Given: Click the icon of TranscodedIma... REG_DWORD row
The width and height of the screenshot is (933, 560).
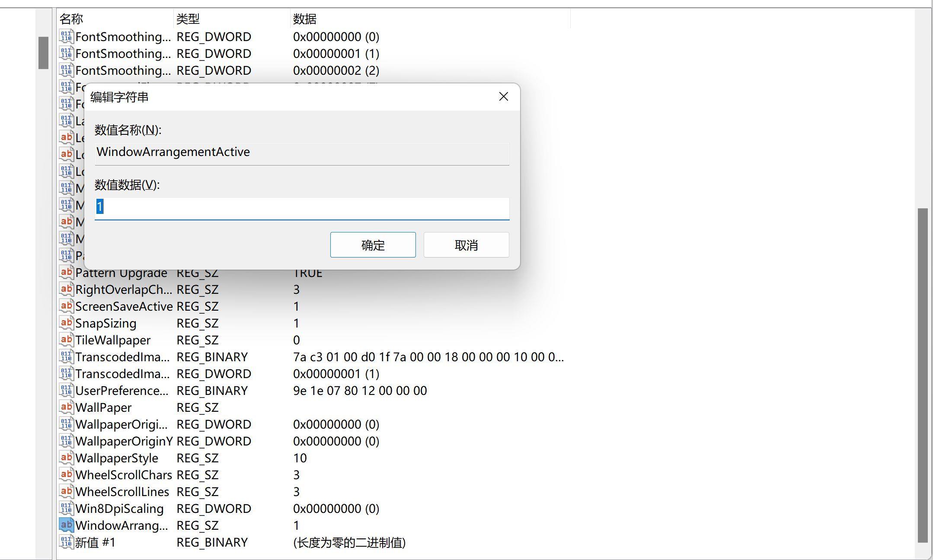Looking at the screenshot, I should point(66,373).
